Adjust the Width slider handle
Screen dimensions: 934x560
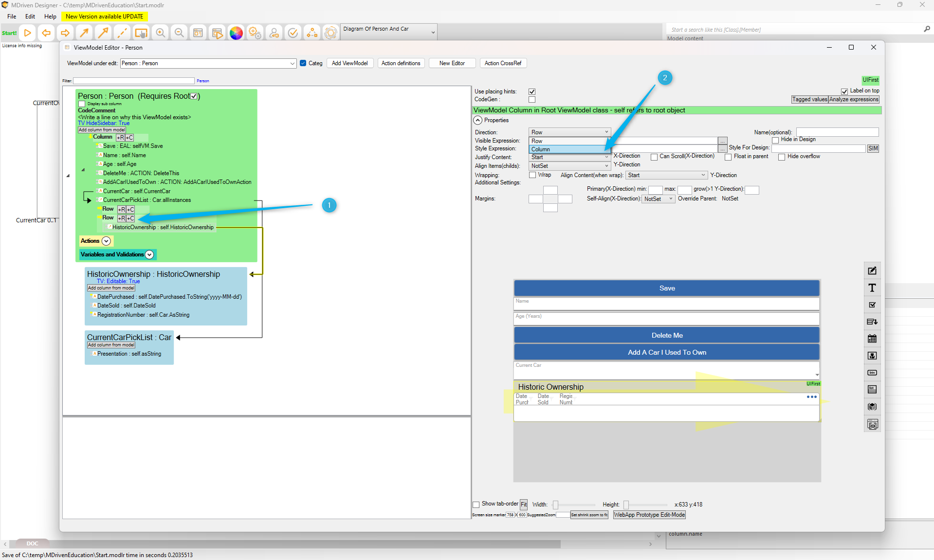click(x=555, y=505)
